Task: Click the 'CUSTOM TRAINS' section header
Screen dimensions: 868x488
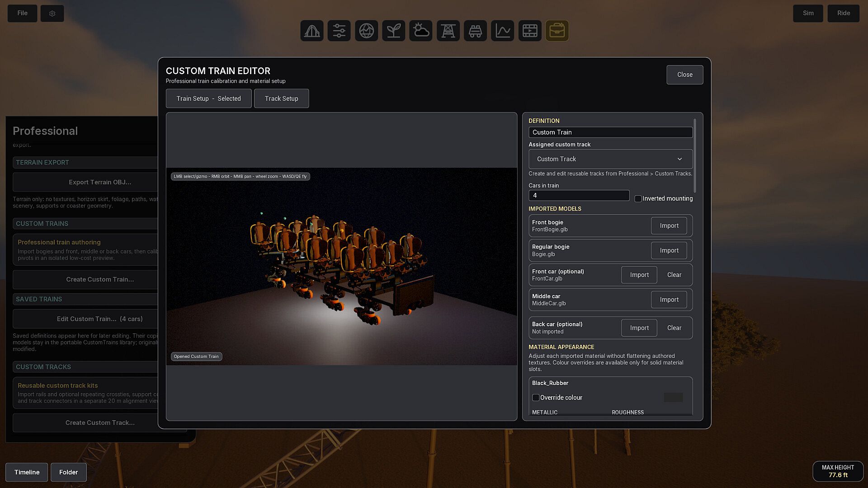Action: click(x=42, y=224)
